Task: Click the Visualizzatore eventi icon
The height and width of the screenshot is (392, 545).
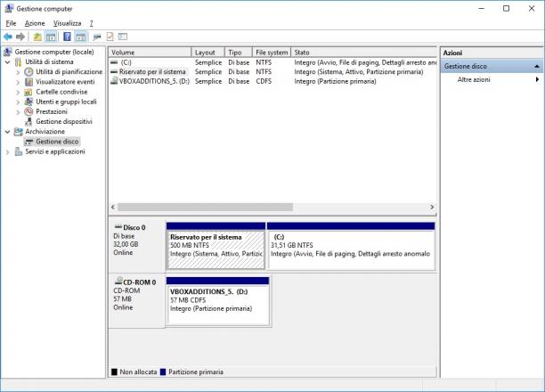Action: click(28, 82)
